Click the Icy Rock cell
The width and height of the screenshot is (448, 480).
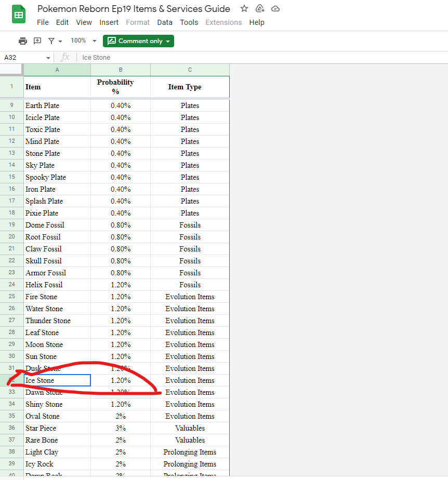point(57,464)
